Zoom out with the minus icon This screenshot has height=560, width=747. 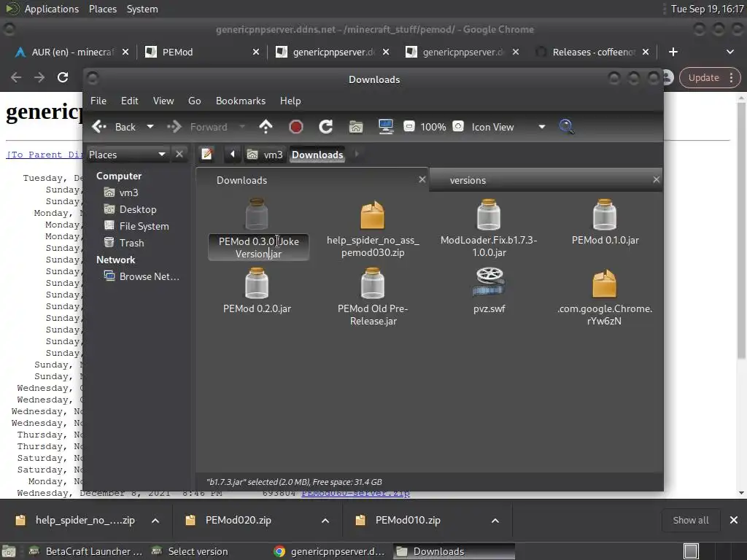point(409,126)
